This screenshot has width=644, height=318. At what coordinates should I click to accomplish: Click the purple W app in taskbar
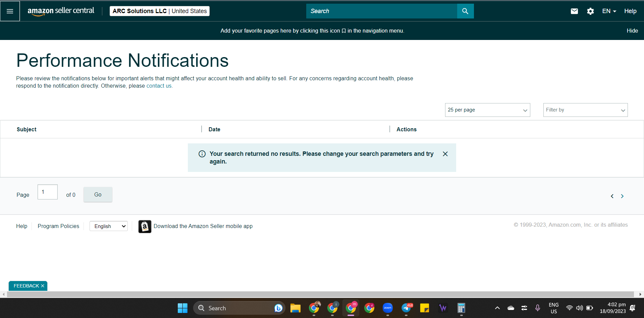[443, 308]
